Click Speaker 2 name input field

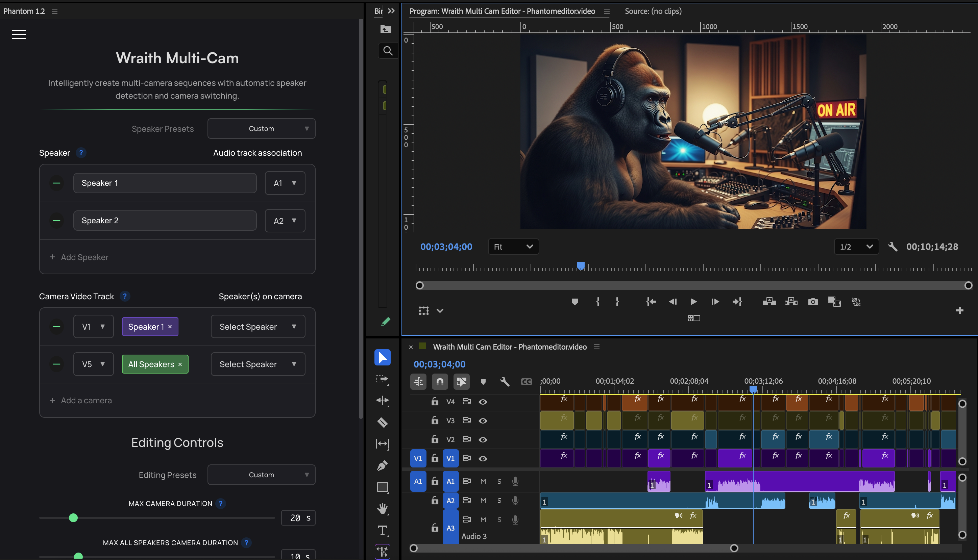click(x=165, y=220)
